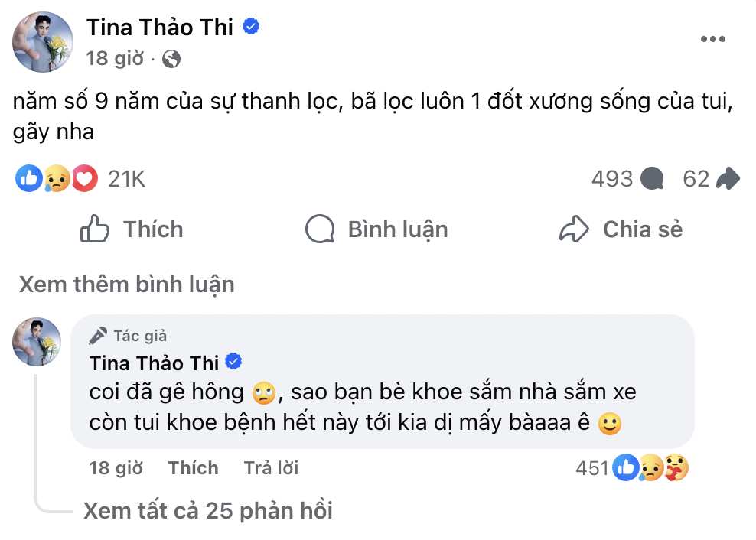Open the commenter's avatar thumbnail
The image size is (756, 540).
coord(37,342)
